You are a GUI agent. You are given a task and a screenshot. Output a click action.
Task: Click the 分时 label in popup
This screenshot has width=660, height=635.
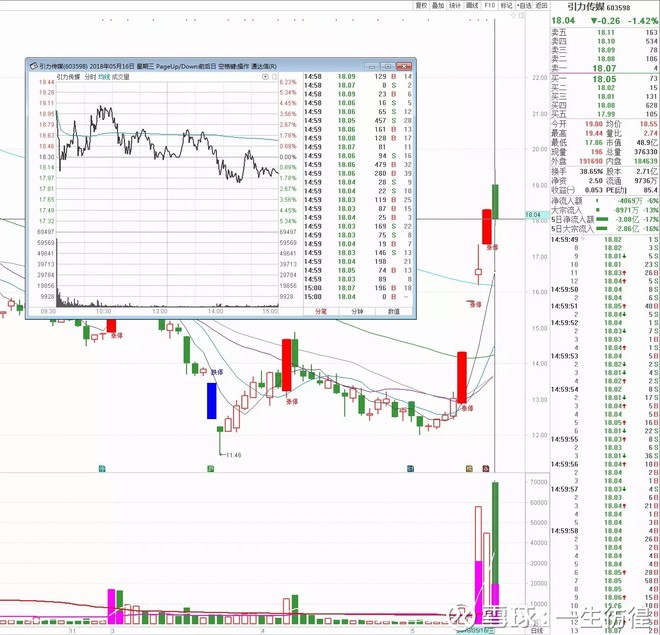[x=90, y=77]
